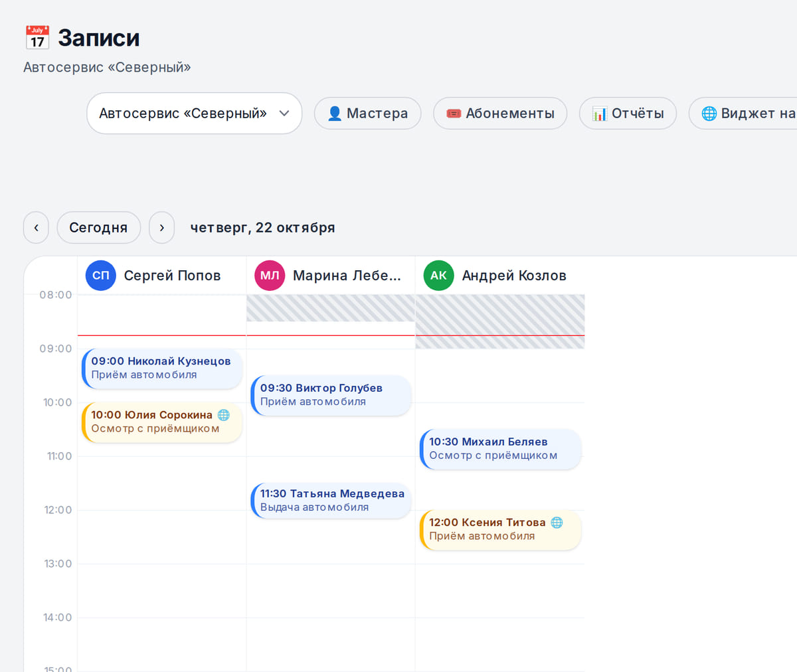Open the 10:30 Михаил Беляев appointment
Screen dimensions: 797x672
point(500,449)
